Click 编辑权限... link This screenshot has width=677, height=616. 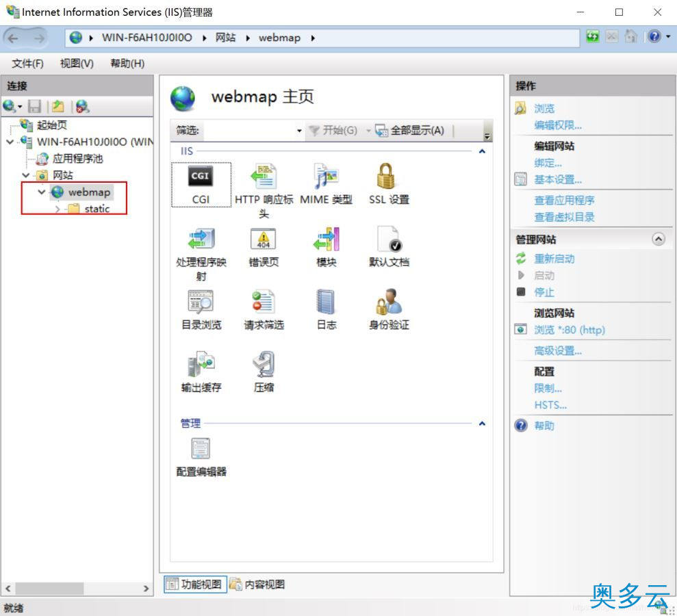click(558, 125)
